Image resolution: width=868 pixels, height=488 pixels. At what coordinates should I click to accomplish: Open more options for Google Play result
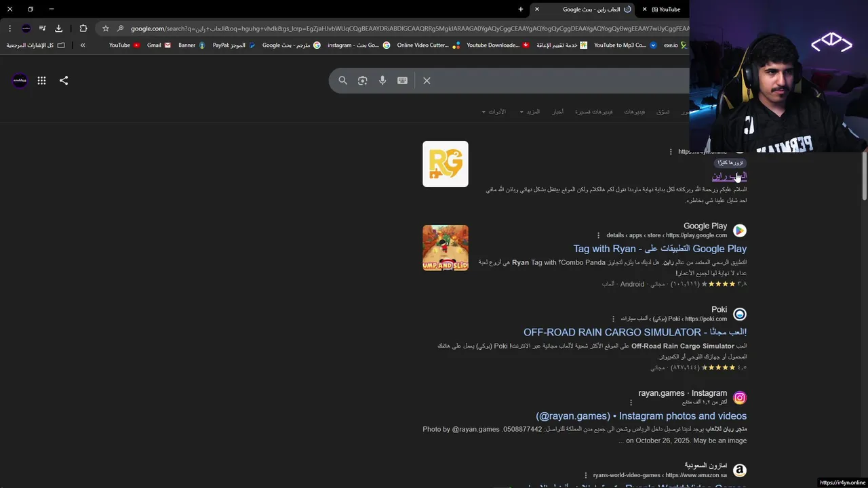pos(598,235)
